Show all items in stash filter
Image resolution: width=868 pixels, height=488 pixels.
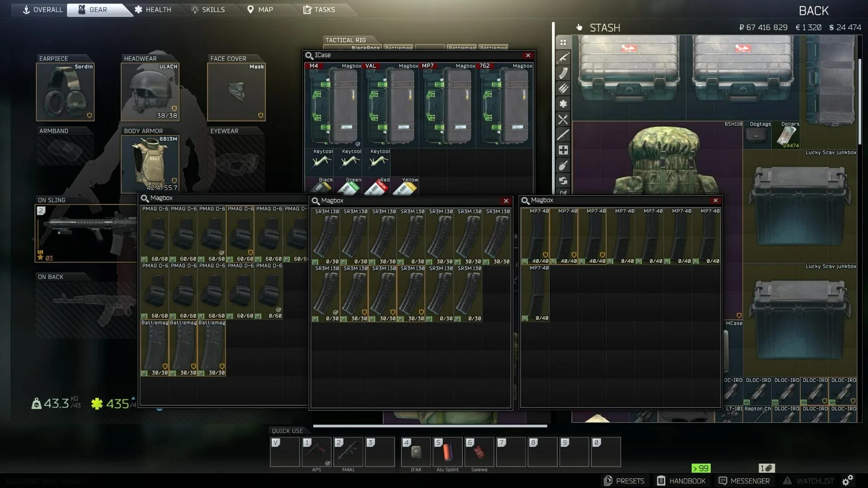tap(563, 42)
